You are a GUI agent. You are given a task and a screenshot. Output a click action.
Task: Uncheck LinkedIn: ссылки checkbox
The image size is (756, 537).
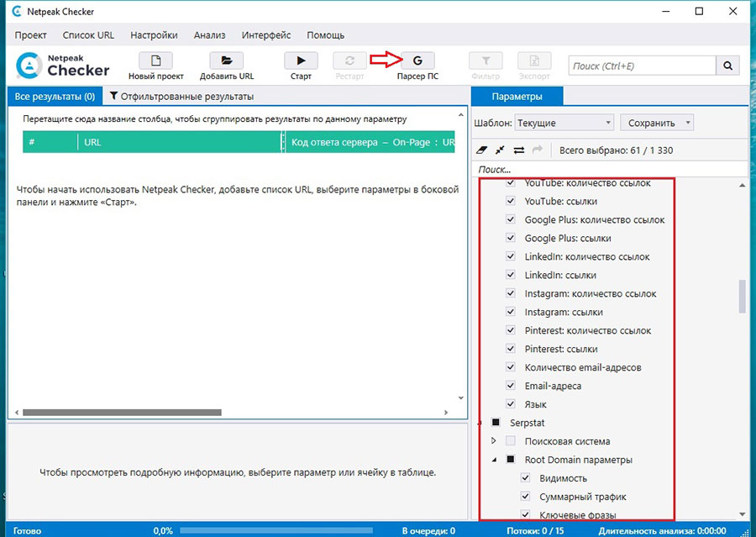tap(511, 275)
